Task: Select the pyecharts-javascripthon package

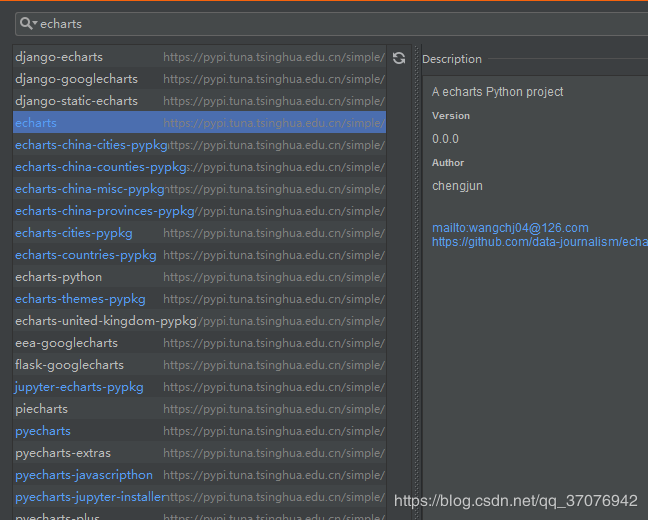Action: coord(200,475)
